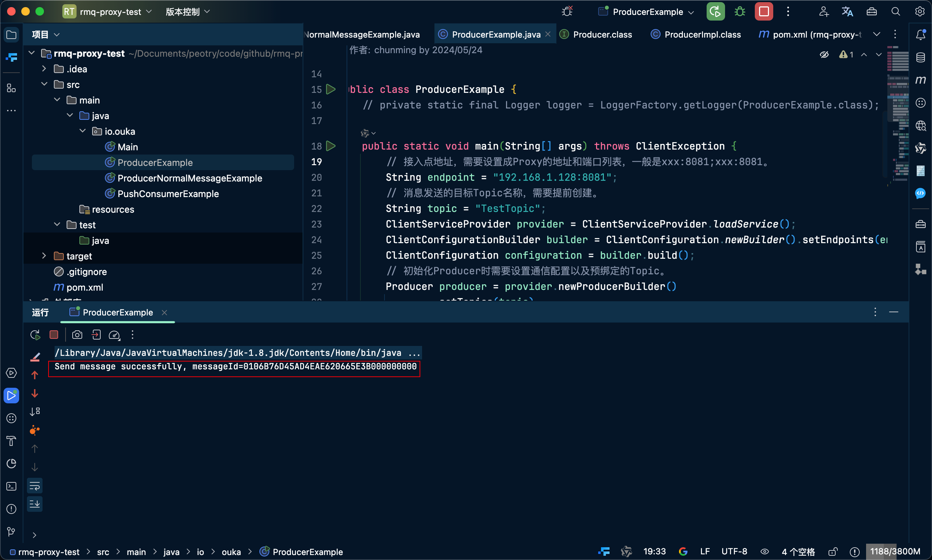Open PushConsumerExample in the project tree

[168, 194]
